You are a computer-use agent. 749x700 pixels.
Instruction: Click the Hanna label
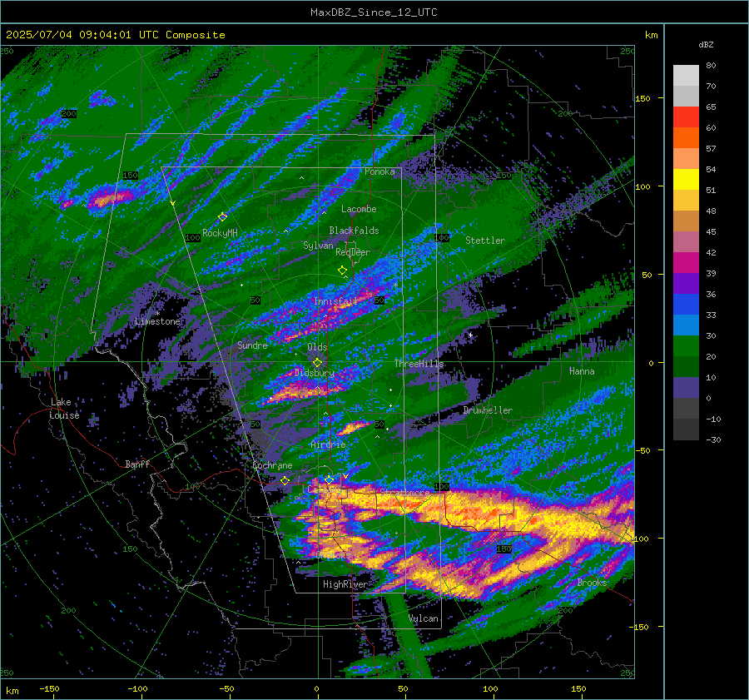click(x=582, y=371)
